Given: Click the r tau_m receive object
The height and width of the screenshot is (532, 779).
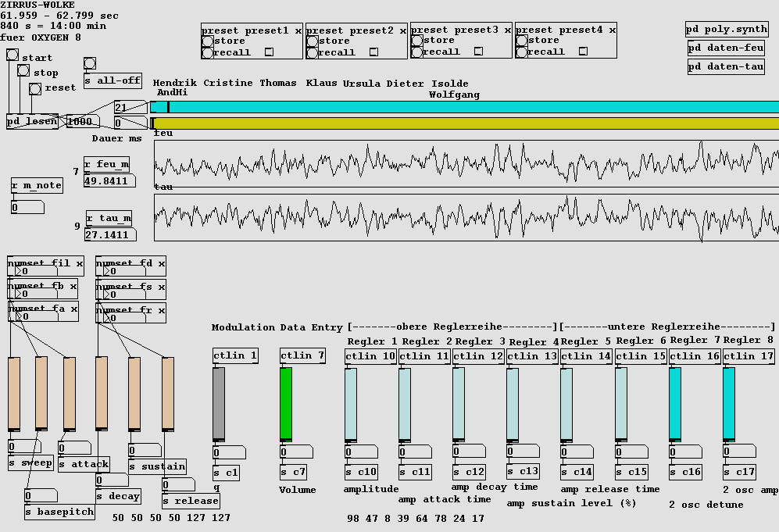Looking at the screenshot, I should [x=109, y=218].
